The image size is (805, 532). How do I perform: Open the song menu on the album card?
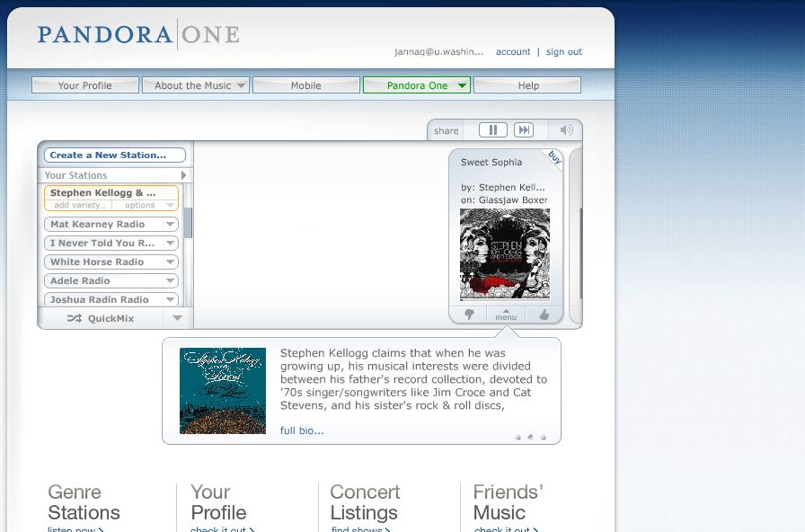(x=506, y=315)
